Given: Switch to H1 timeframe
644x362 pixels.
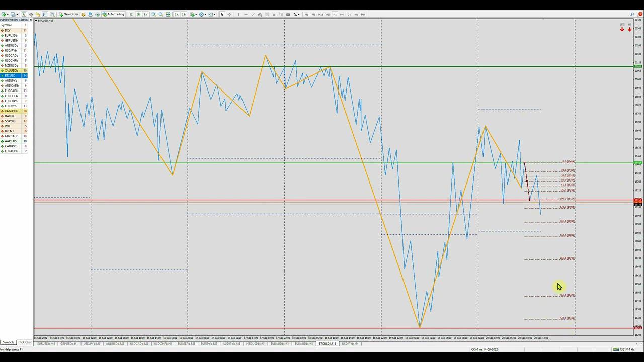Looking at the screenshot, I should tap(335, 14).
